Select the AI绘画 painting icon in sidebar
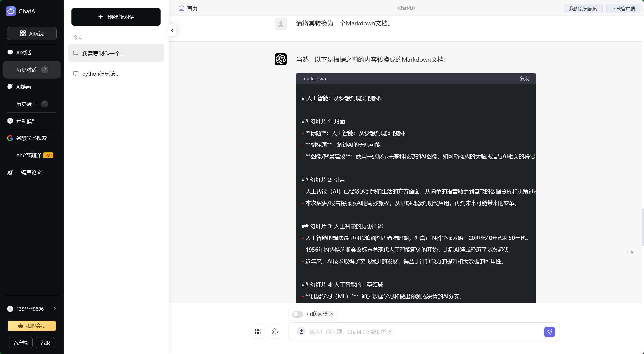Screen dimensions: 644x354 click(10, 87)
